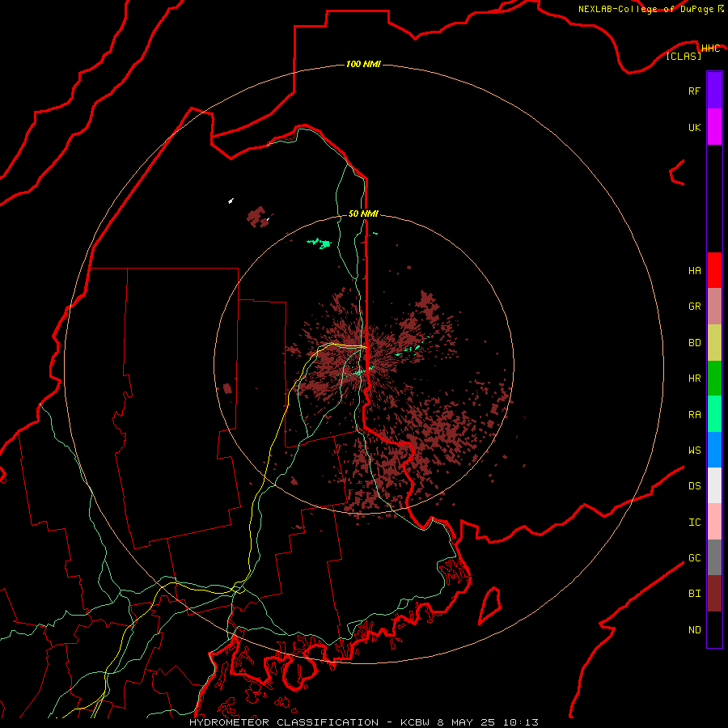
Task: Click the HR green legend swatch
Action: (x=714, y=379)
